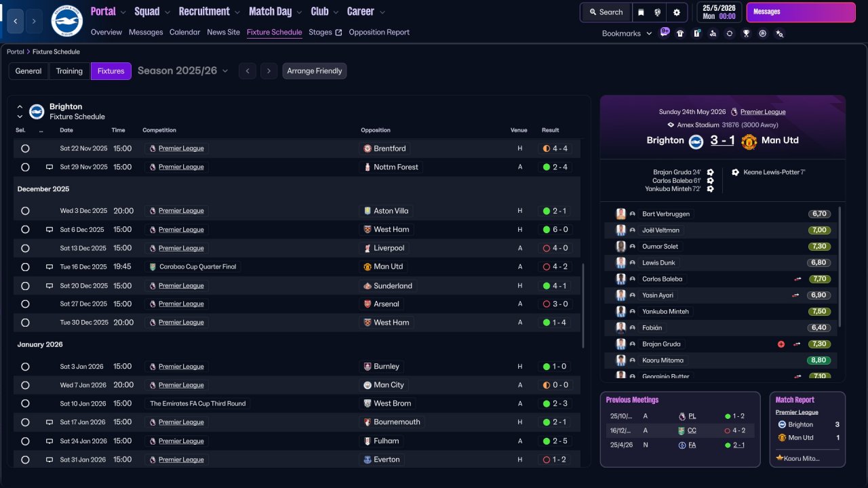Open the News Site tab
The height and width of the screenshot is (488, 868).
pyautogui.click(x=224, y=32)
